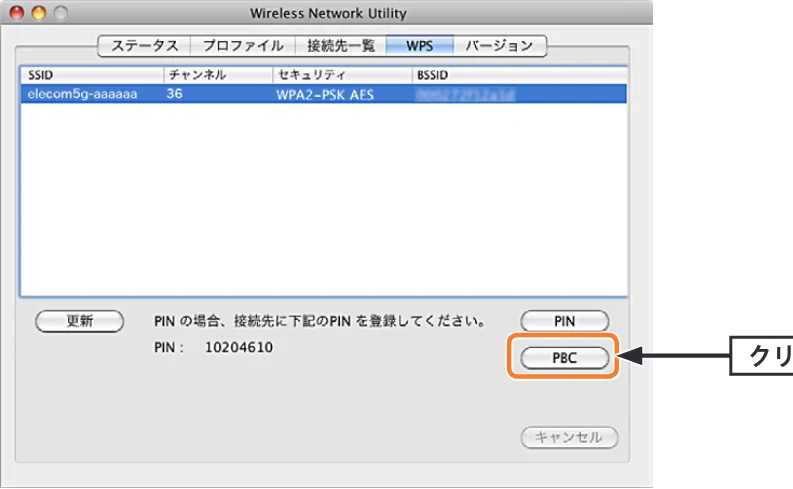Click the PIN instruction text line
Image resolution: width=793 pixels, height=489 pixels.
pyautogui.click(x=320, y=321)
